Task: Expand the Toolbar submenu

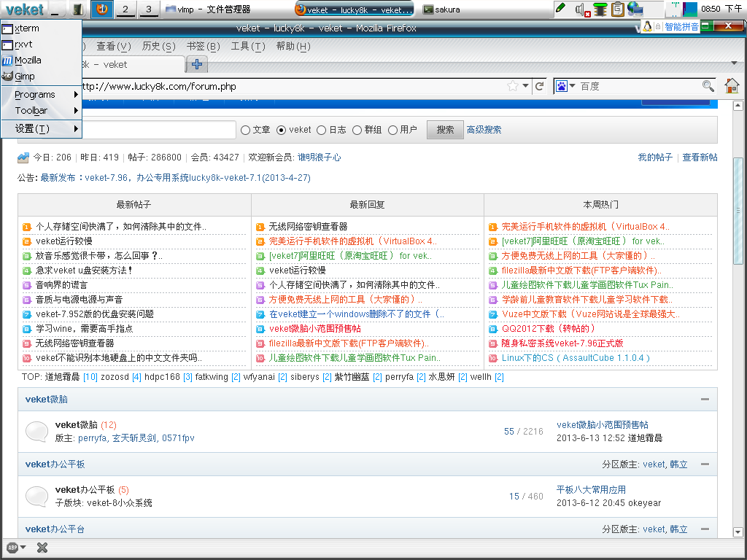Action: point(42,111)
